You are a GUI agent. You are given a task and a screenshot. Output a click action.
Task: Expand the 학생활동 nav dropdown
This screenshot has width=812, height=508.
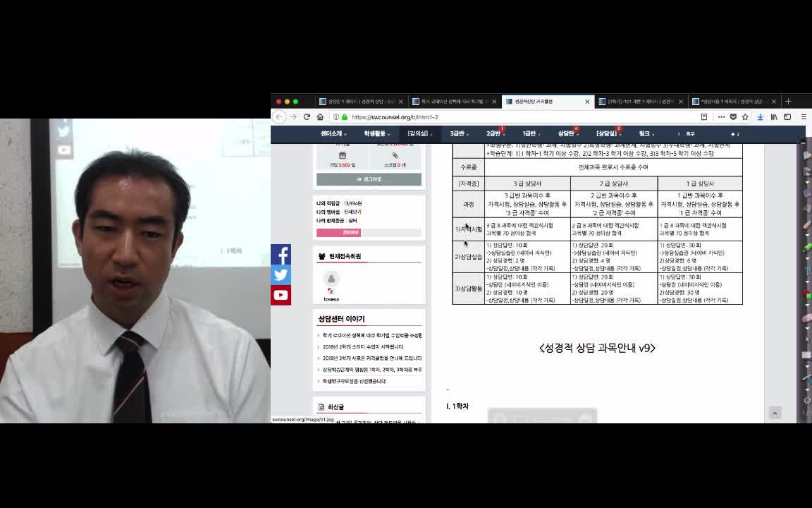coord(376,134)
